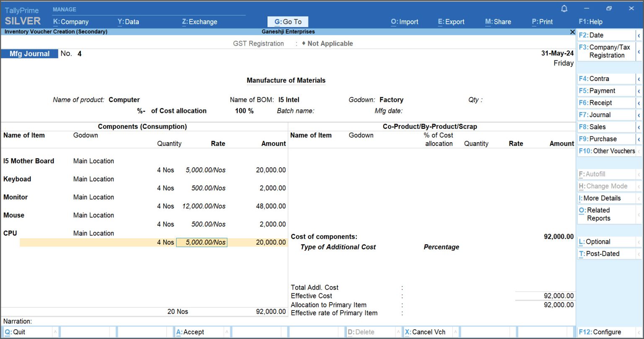Click the notification bell icon

coord(564,8)
